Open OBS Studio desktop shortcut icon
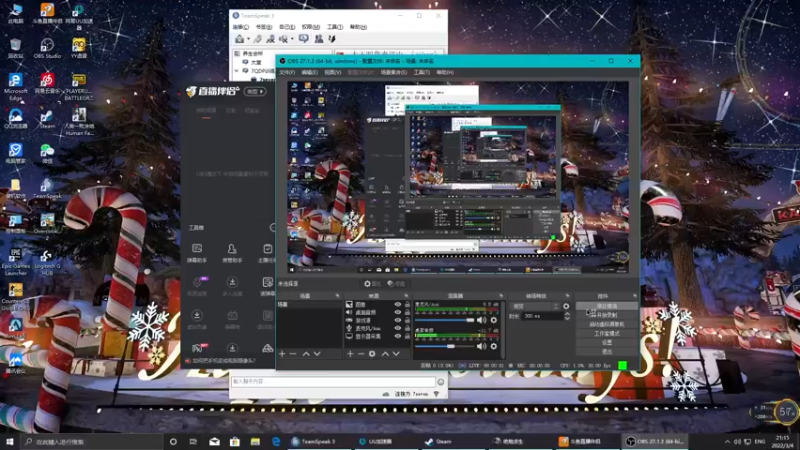Image resolution: width=800 pixels, height=450 pixels. tap(47, 49)
